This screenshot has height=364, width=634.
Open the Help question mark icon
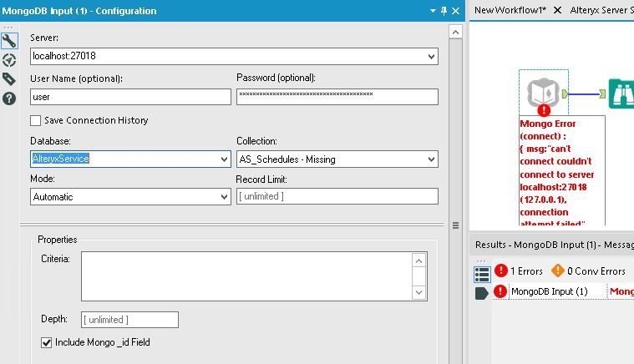[9, 99]
